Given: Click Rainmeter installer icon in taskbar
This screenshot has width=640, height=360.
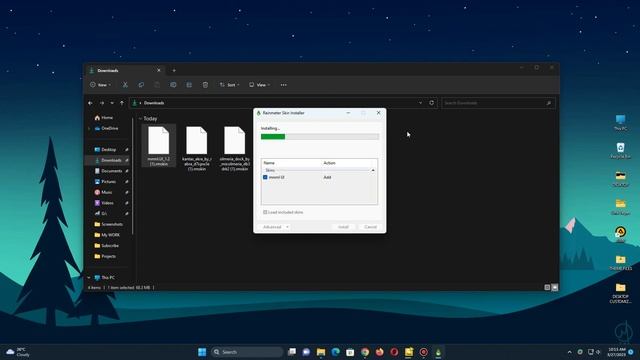Looking at the screenshot, I should point(438,352).
